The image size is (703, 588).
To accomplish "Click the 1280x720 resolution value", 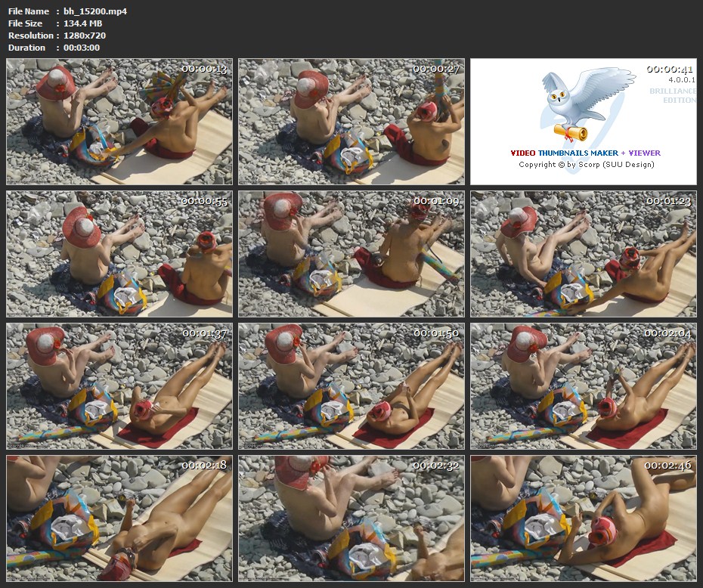I will (85, 36).
